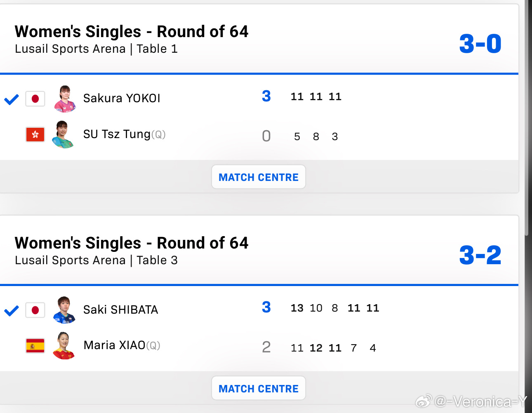This screenshot has width=532, height=413.
Task: Select player name Saki SHIBATA
Action: tap(120, 310)
